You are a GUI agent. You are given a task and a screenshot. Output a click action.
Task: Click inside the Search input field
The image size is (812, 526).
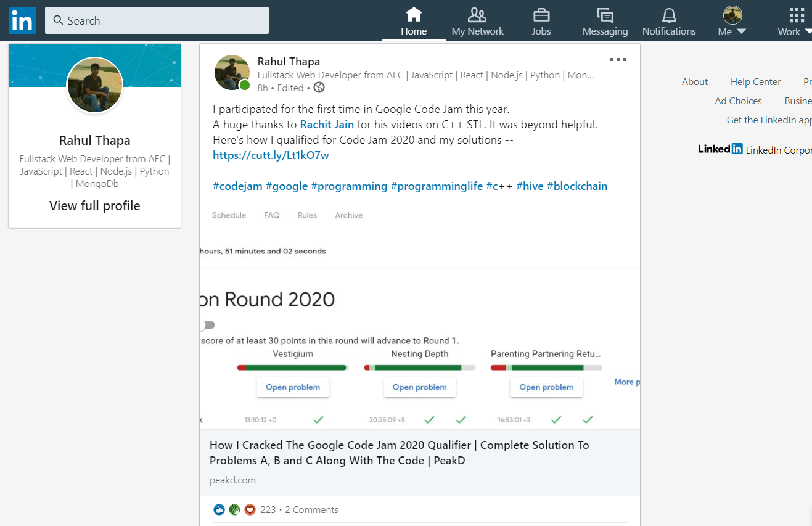coord(157,20)
